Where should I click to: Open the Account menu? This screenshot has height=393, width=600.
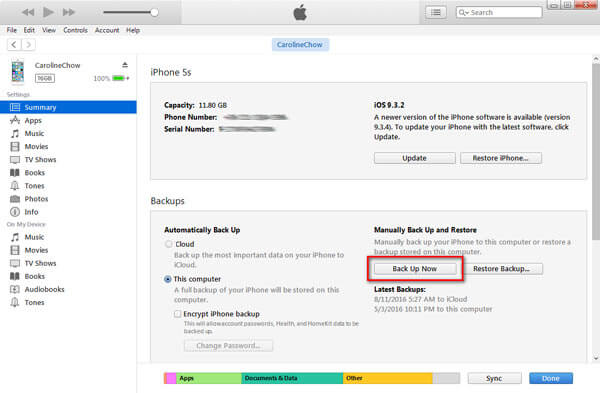pyautogui.click(x=107, y=30)
